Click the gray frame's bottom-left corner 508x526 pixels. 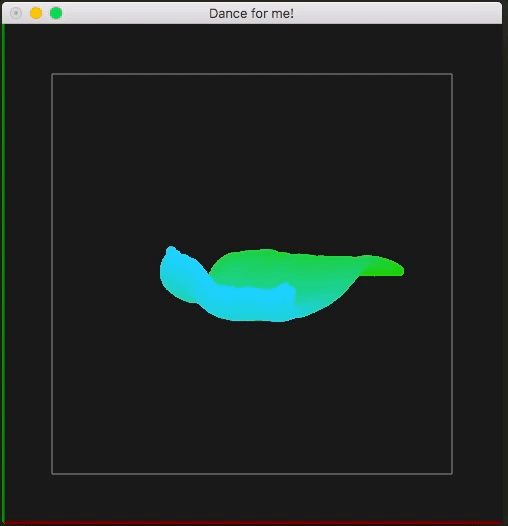click(52, 473)
